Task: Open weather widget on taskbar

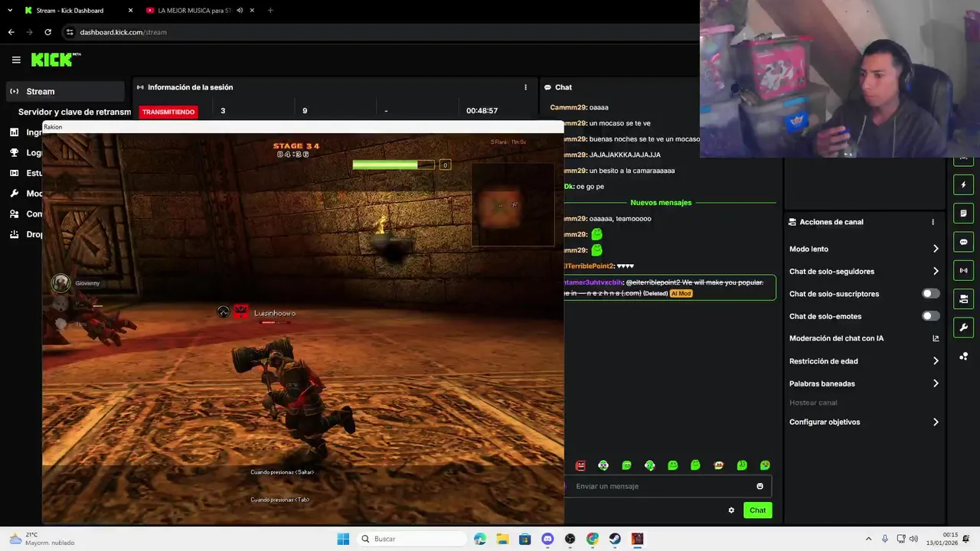Action: pos(43,539)
